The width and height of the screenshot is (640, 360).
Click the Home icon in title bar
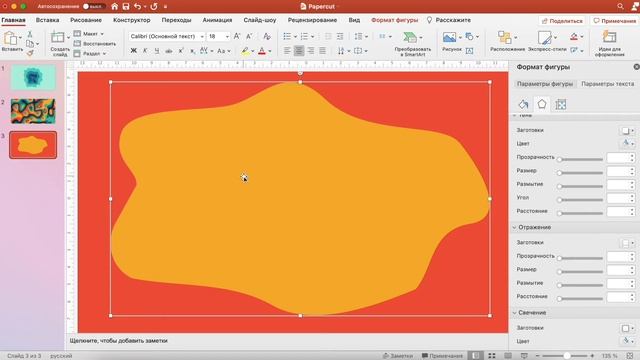coord(115,7)
